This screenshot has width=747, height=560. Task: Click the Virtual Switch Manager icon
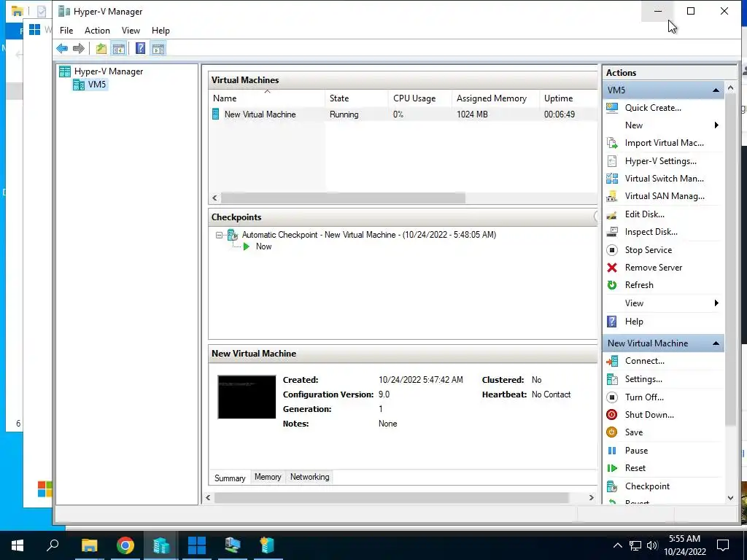(612, 179)
